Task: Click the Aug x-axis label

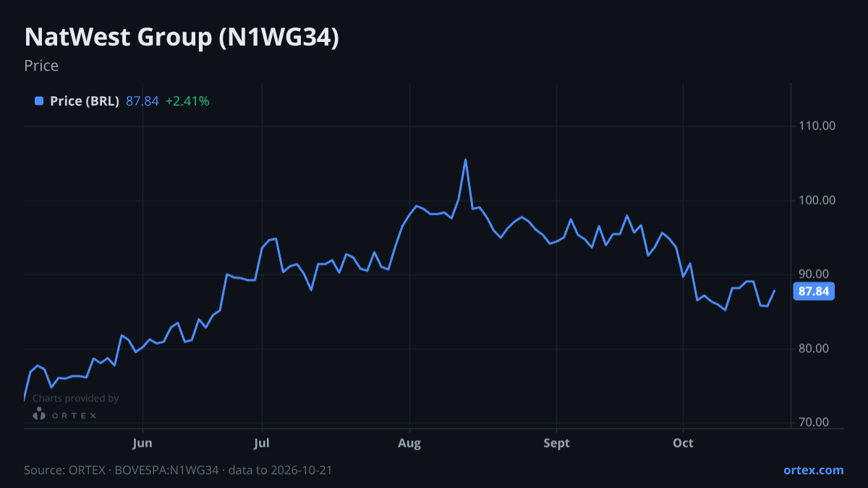Action: pyautogui.click(x=410, y=442)
